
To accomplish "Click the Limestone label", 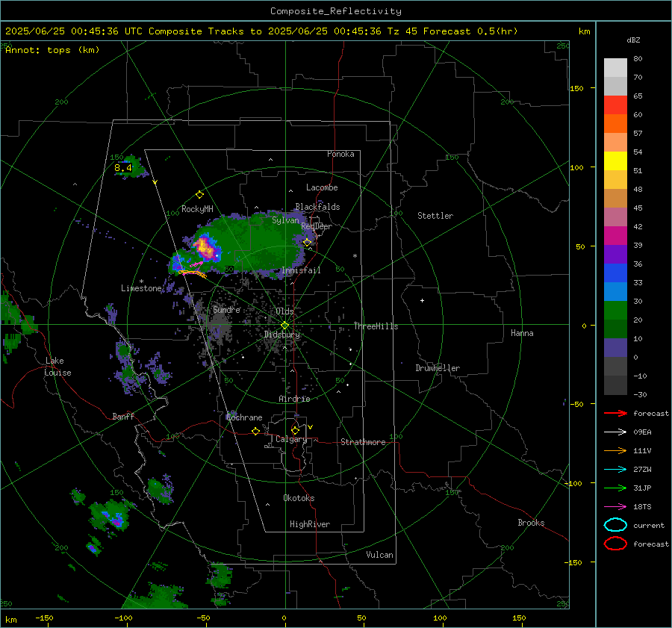I will 141,288.
